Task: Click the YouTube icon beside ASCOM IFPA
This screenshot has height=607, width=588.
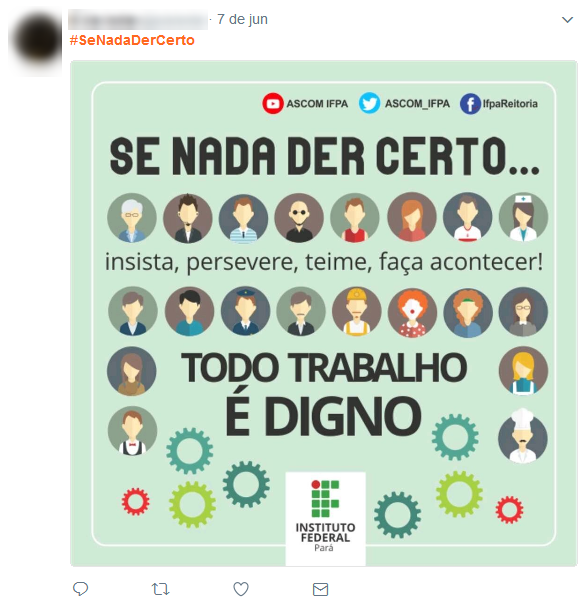Action: click(273, 103)
